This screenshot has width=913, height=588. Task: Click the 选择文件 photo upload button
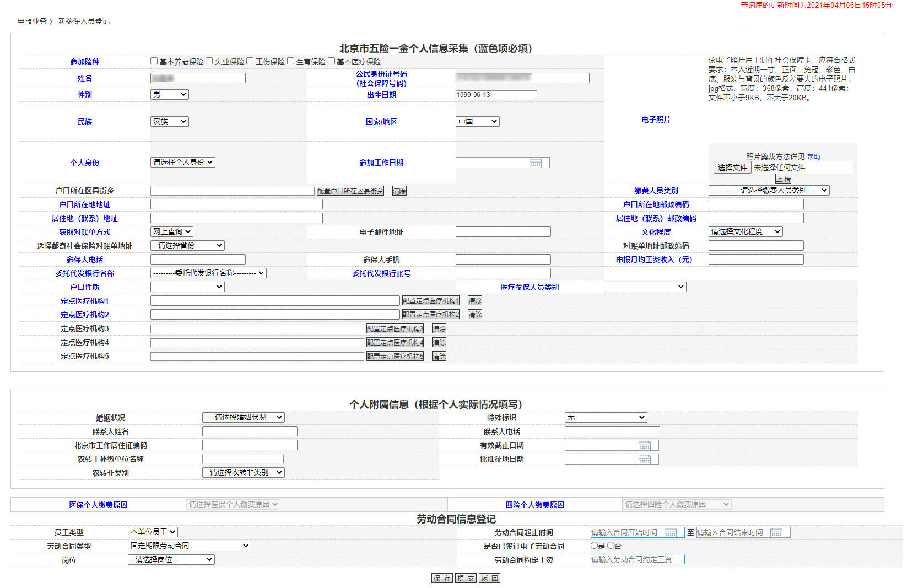click(x=732, y=168)
